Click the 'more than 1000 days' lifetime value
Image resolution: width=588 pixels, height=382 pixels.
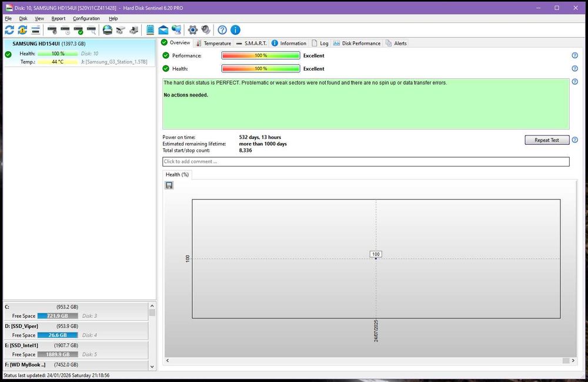(x=263, y=144)
